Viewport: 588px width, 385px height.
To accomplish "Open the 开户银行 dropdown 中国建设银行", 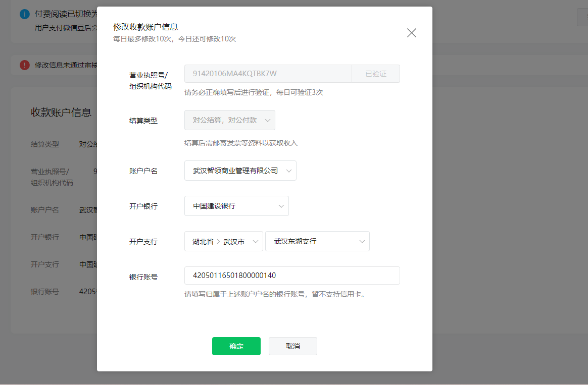I will pos(236,206).
